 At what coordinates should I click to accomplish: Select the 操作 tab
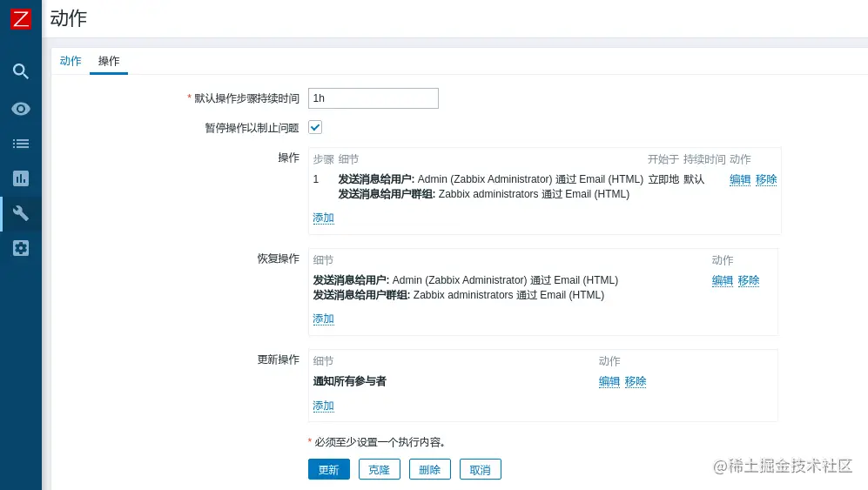[109, 61]
